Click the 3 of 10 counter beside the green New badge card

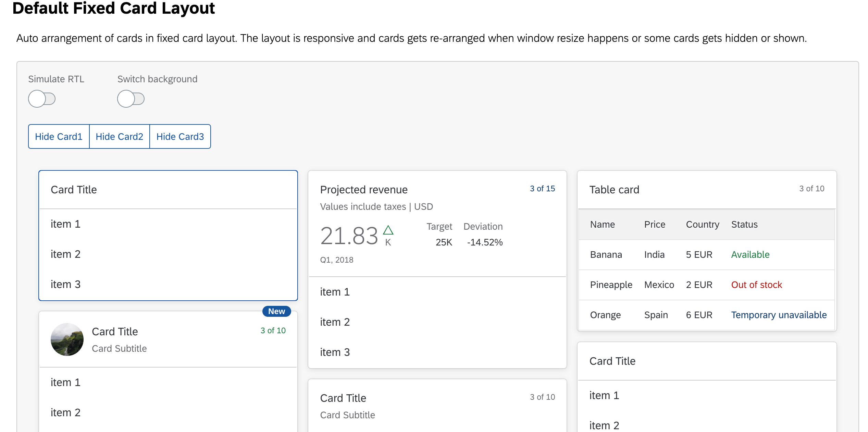click(273, 330)
